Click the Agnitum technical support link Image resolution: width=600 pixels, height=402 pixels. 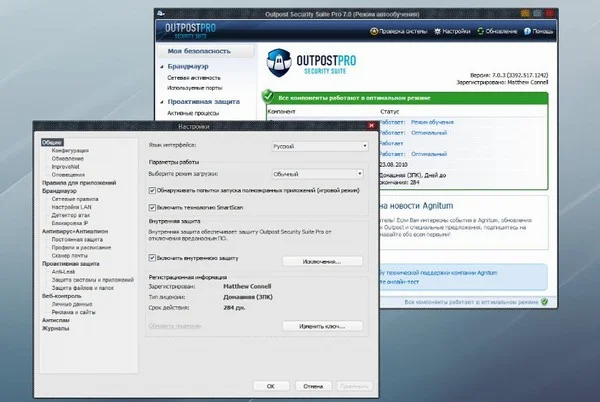click(438, 273)
